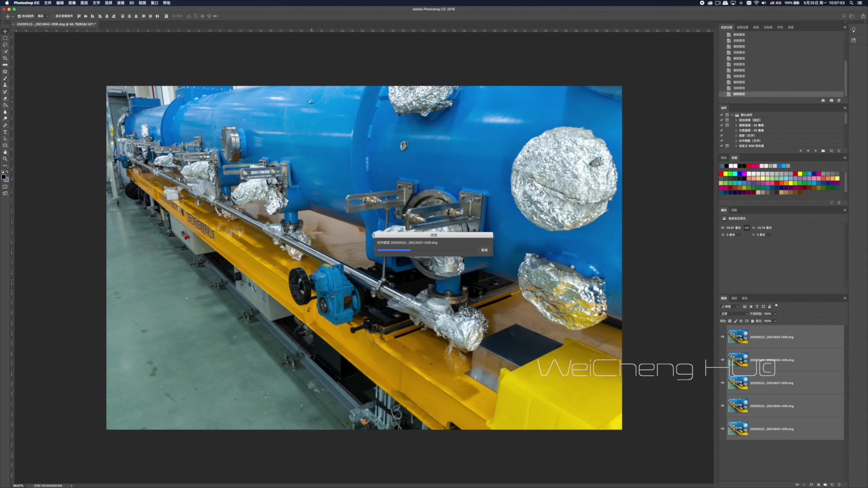This screenshot has width=868, height=488.
Task: Select the Brush tool
Action: coord(5,78)
